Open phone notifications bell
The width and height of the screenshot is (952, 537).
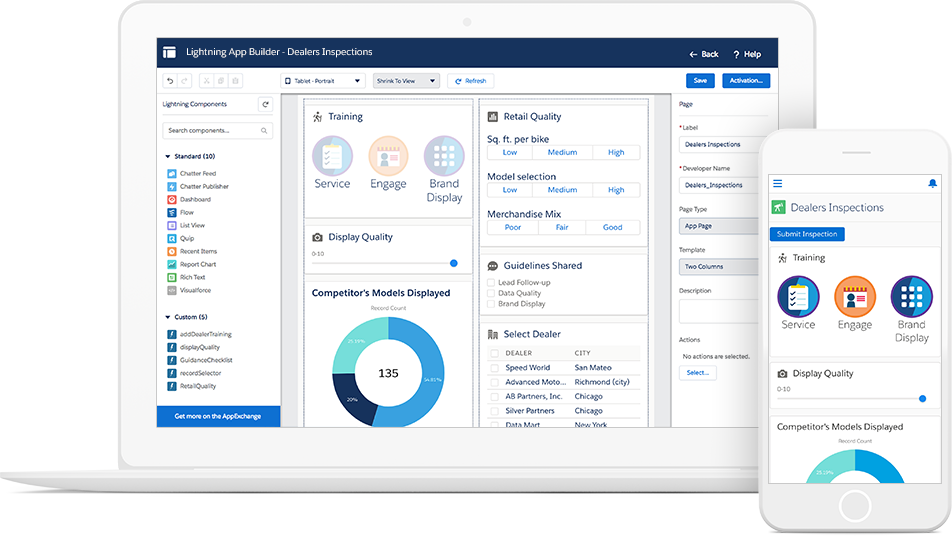933,183
